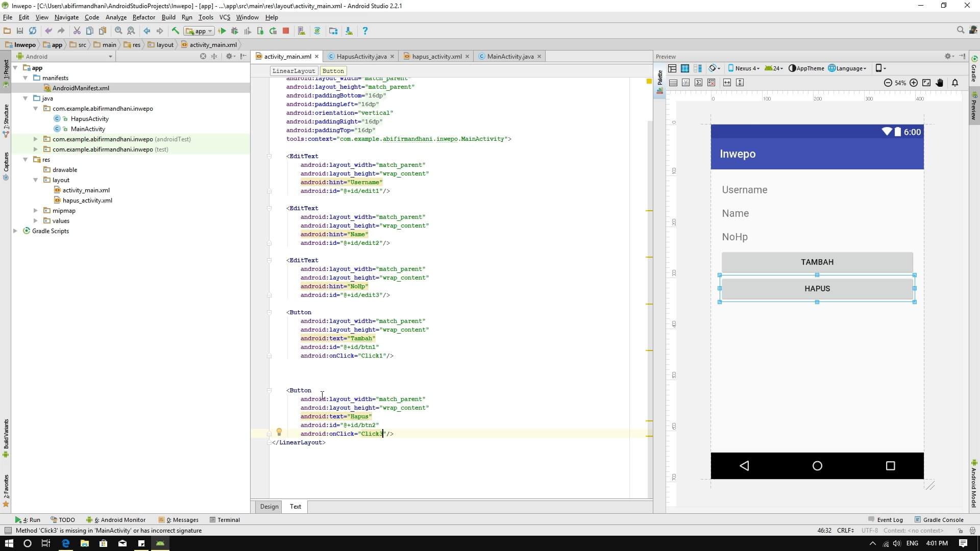Expand the mipmap folder
980x551 pixels.
click(x=36, y=211)
